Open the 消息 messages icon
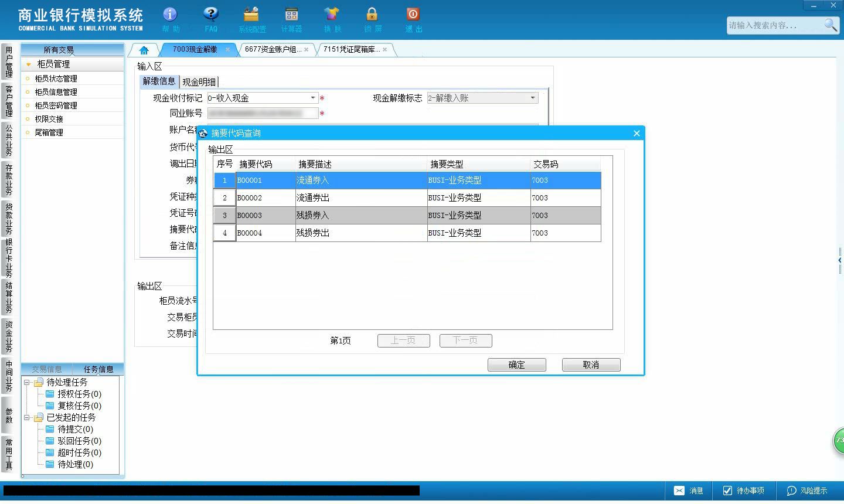 pos(679,491)
